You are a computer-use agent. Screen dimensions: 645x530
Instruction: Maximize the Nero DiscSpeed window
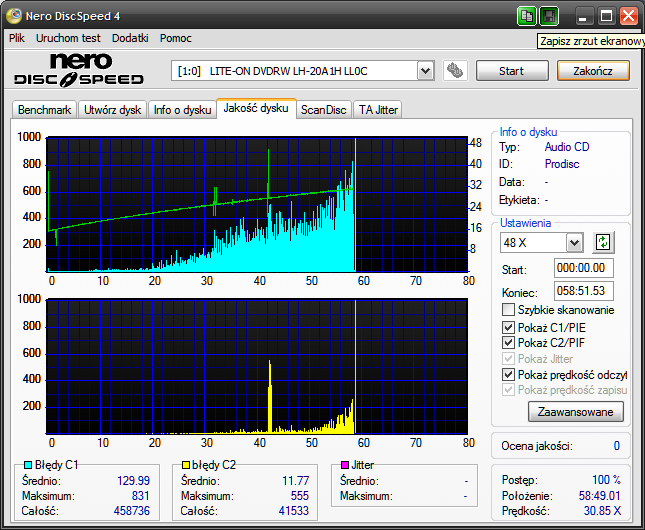point(606,16)
